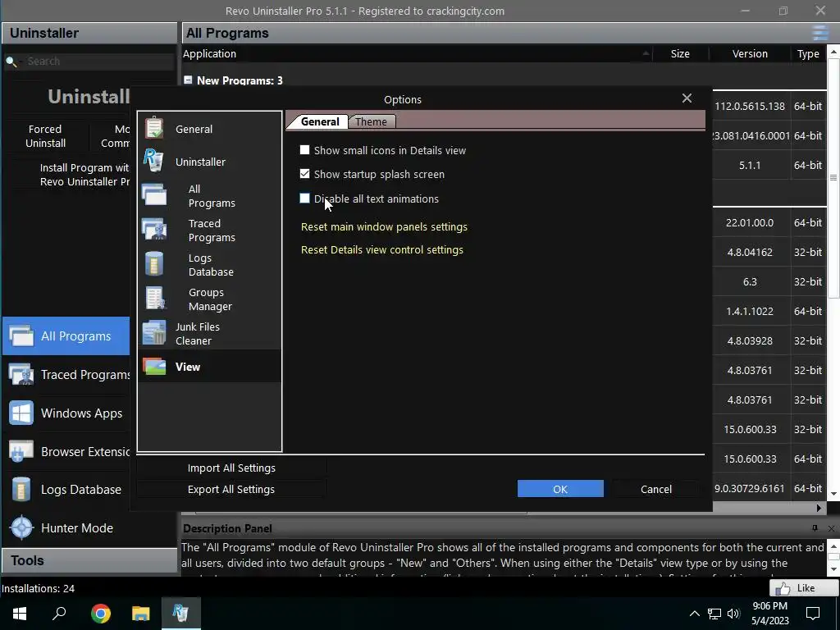Click Reset main window panels settings
840x630 pixels.
pos(384,226)
